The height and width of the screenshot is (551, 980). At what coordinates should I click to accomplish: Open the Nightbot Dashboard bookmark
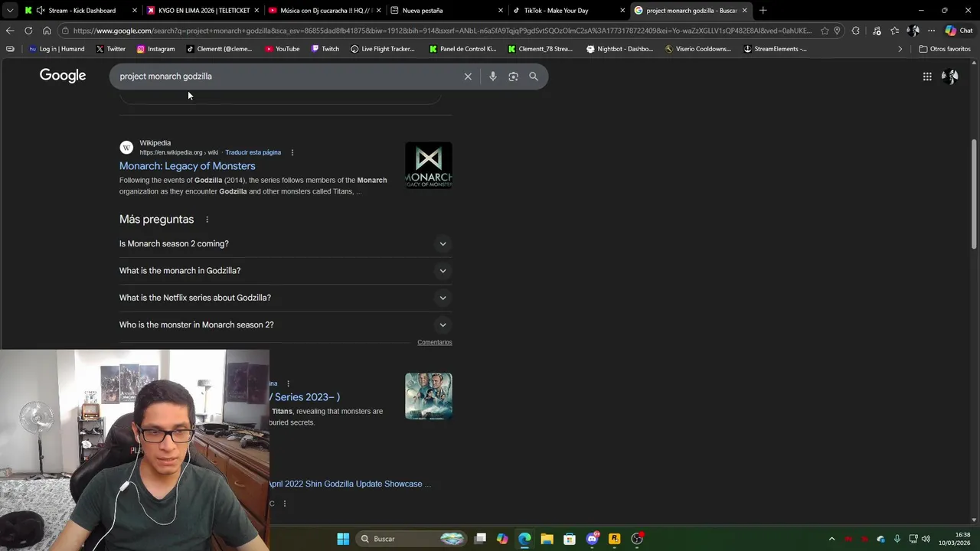(x=619, y=49)
